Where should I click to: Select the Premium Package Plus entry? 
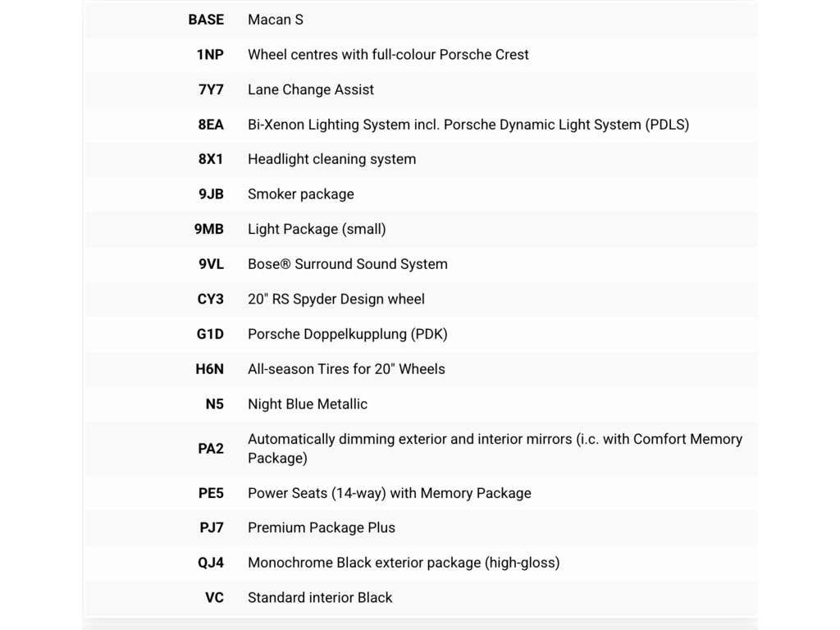[322, 527]
